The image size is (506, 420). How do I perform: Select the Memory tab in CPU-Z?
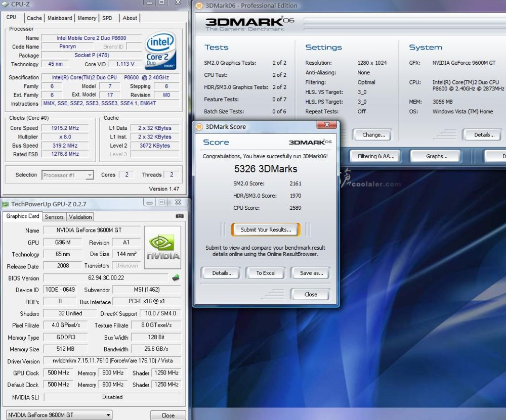click(87, 18)
